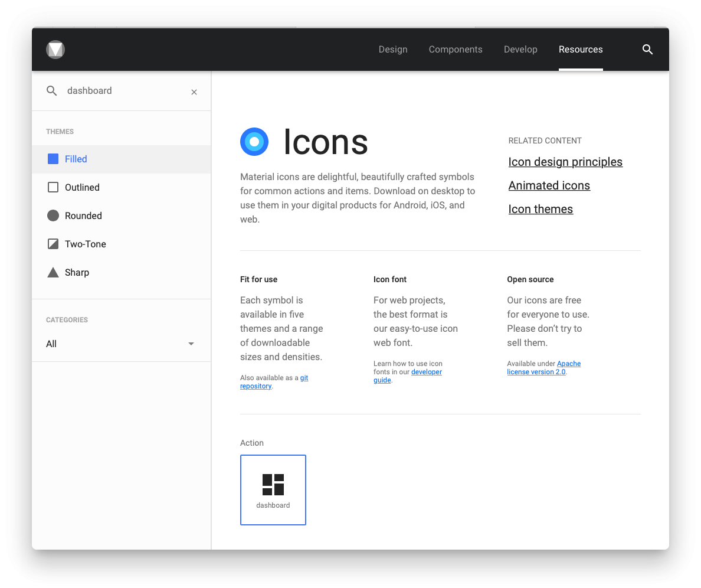
Task: Click the Two-Tone theme icon
Action: point(53,244)
